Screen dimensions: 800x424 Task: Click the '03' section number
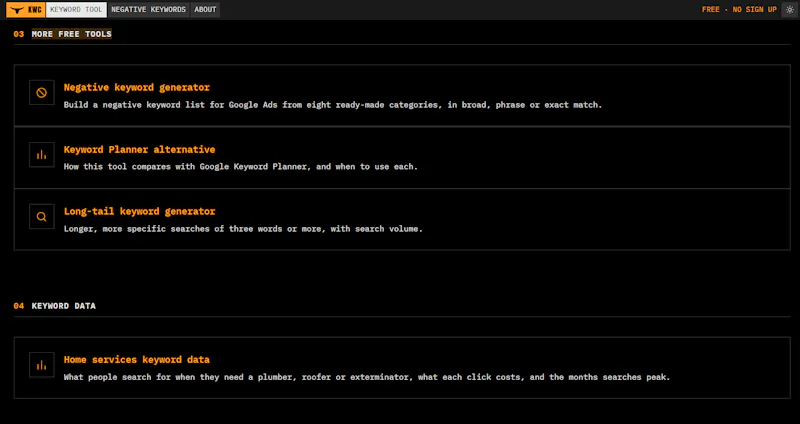19,34
